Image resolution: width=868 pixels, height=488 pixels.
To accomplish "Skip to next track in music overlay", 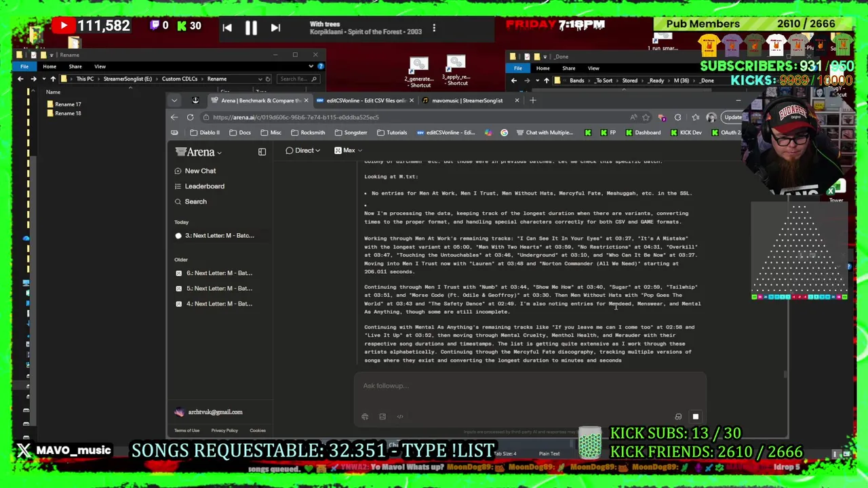I will tap(275, 28).
